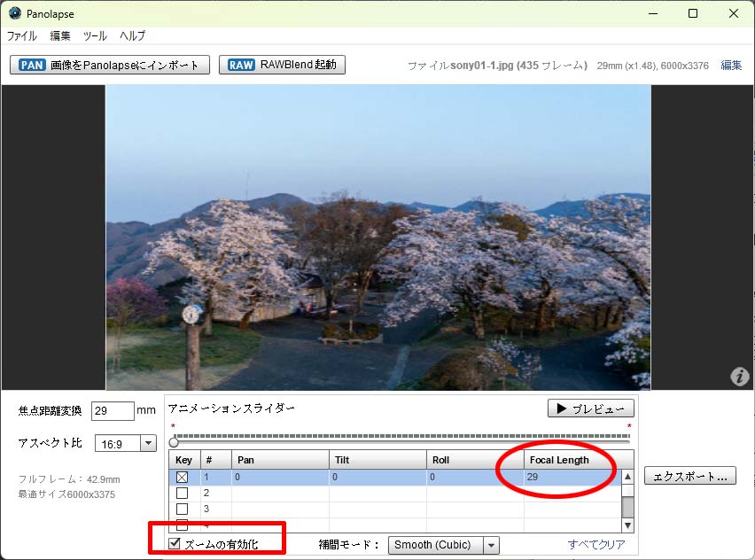Check the Key checkbox for frame 3
755x560 pixels.
point(183,509)
